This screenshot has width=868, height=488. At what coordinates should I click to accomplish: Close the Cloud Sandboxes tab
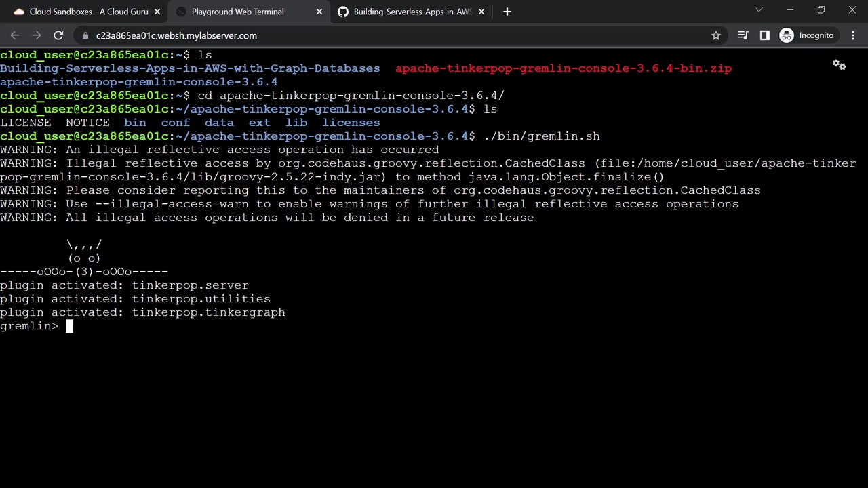[157, 12]
